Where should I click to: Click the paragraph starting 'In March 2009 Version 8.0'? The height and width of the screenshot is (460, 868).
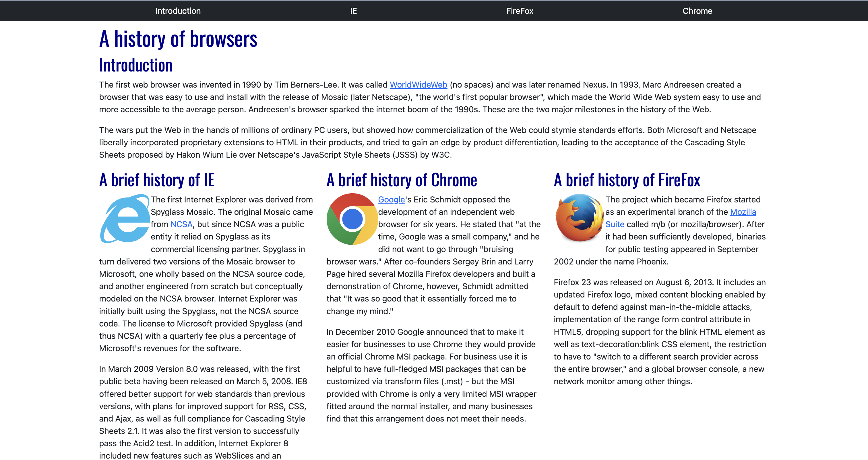pyautogui.click(x=203, y=412)
